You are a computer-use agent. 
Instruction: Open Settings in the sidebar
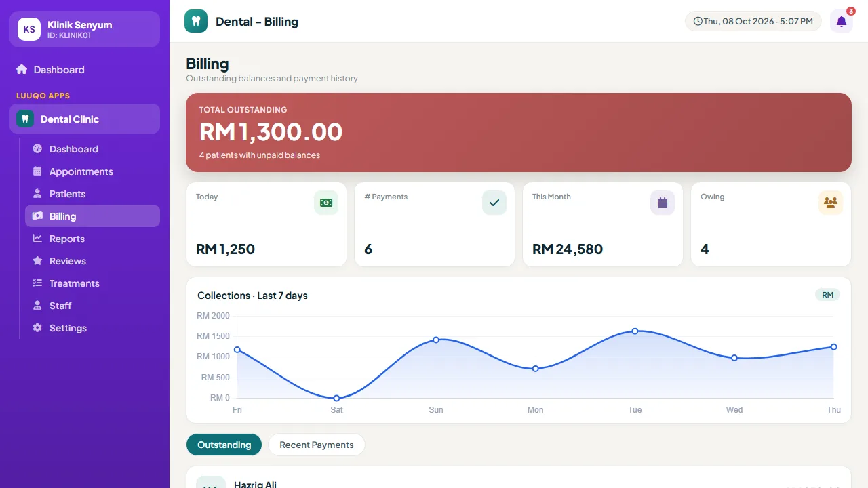coord(92,328)
